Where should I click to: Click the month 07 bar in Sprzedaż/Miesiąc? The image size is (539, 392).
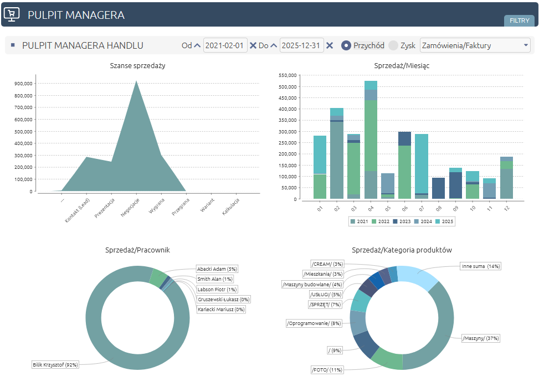coord(422,166)
